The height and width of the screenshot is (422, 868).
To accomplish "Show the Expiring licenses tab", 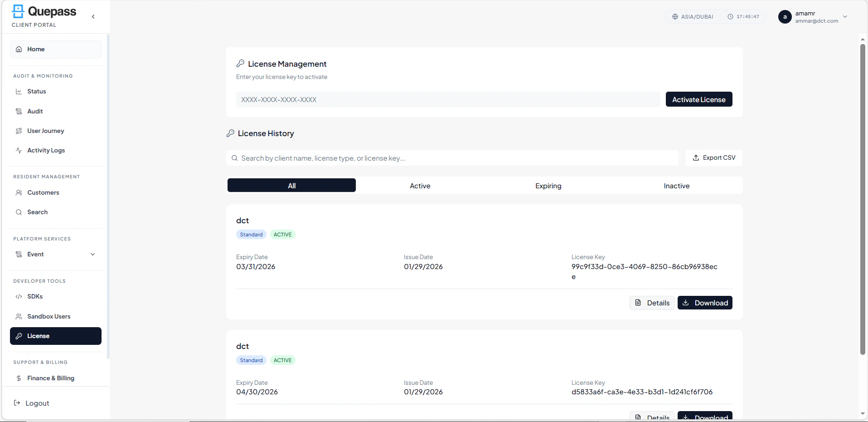I will [x=548, y=186].
